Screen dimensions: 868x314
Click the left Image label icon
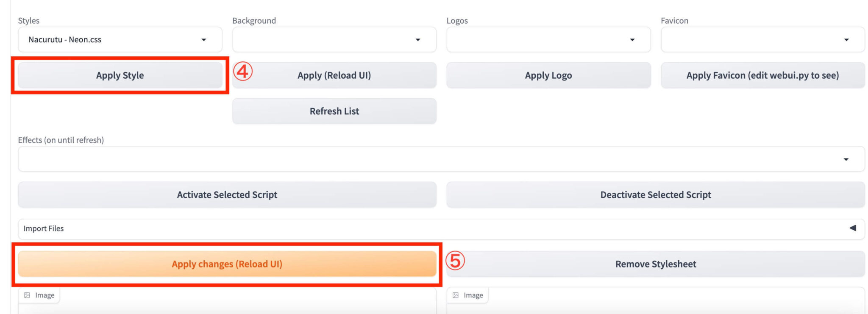point(27,295)
